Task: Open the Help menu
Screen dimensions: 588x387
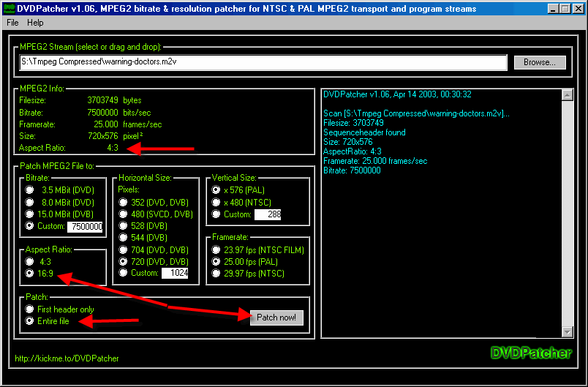Action: pyautogui.click(x=35, y=23)
